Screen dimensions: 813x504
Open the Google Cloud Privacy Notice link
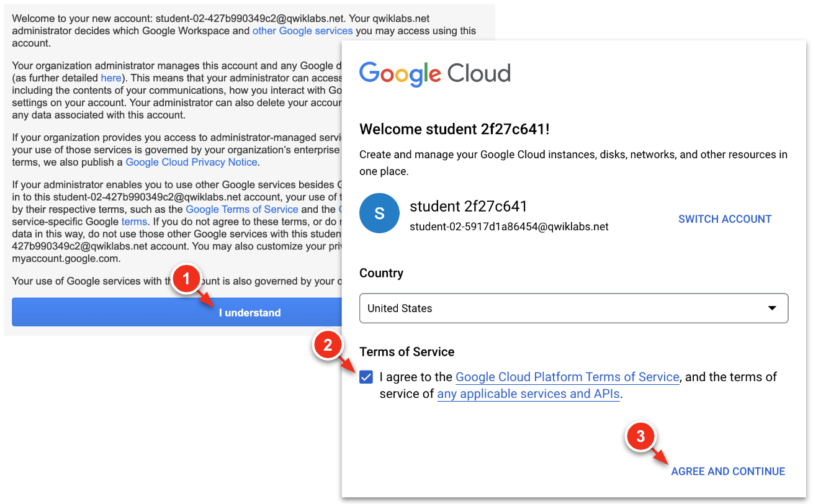pyautogui.click(x=191, y=162)
